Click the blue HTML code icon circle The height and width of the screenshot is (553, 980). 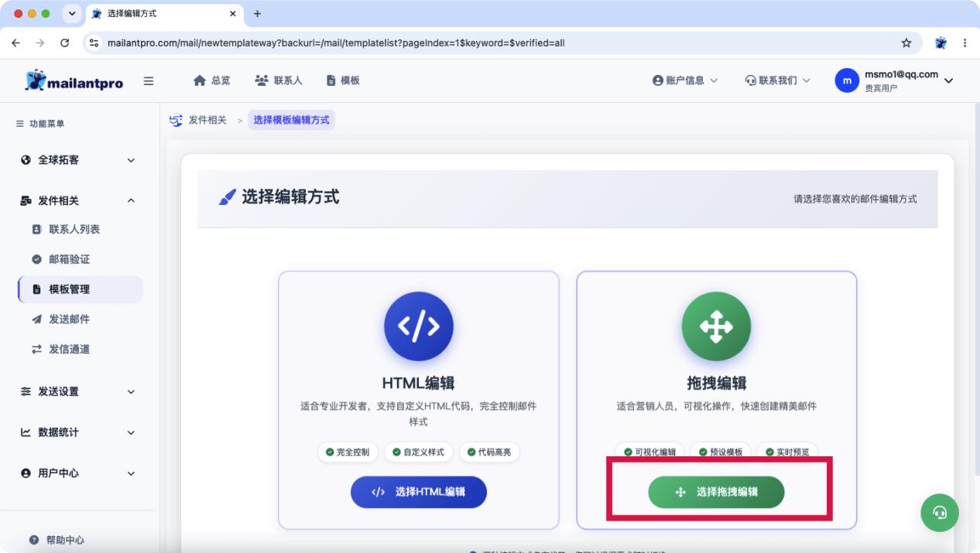coord(419,326)
